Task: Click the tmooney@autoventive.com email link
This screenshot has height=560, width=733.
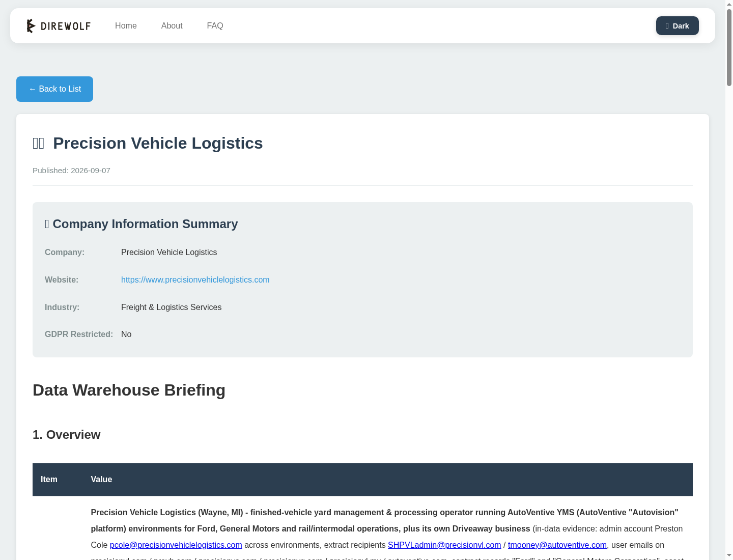Action: (x=557, y=545)
